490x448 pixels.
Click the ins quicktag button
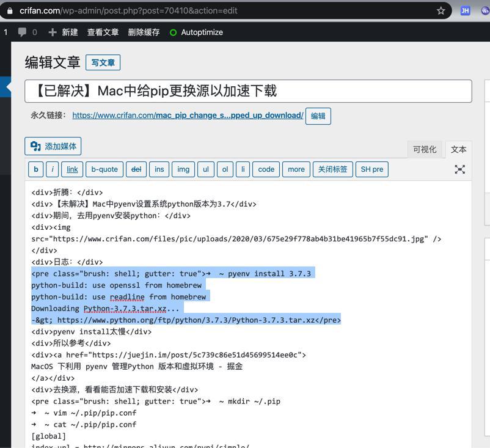tap(159, 169)
